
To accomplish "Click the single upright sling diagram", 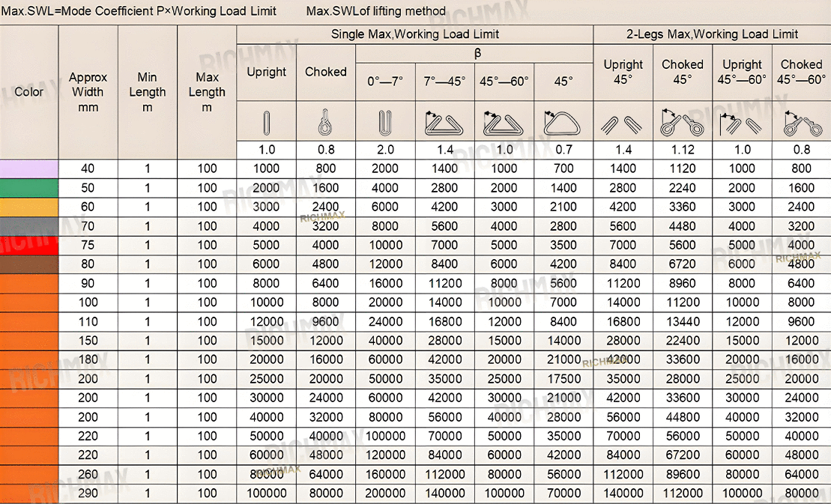I will point(266,121).
